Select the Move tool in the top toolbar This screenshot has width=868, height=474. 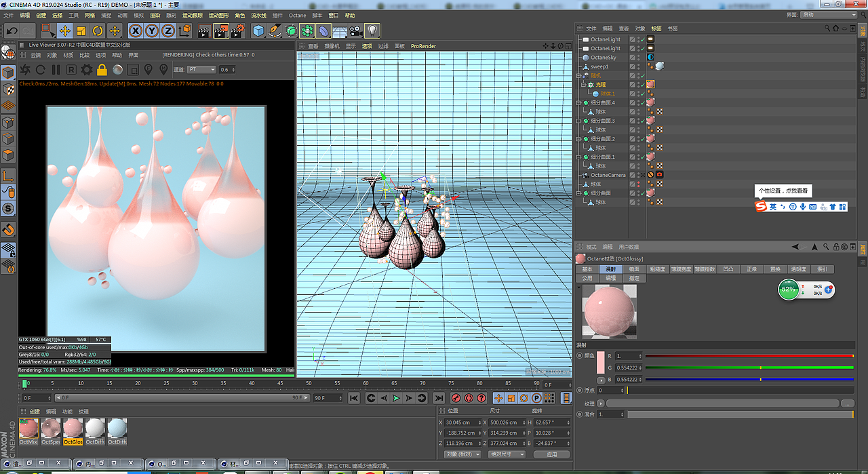pyautogui.click(x=65, y=31)
